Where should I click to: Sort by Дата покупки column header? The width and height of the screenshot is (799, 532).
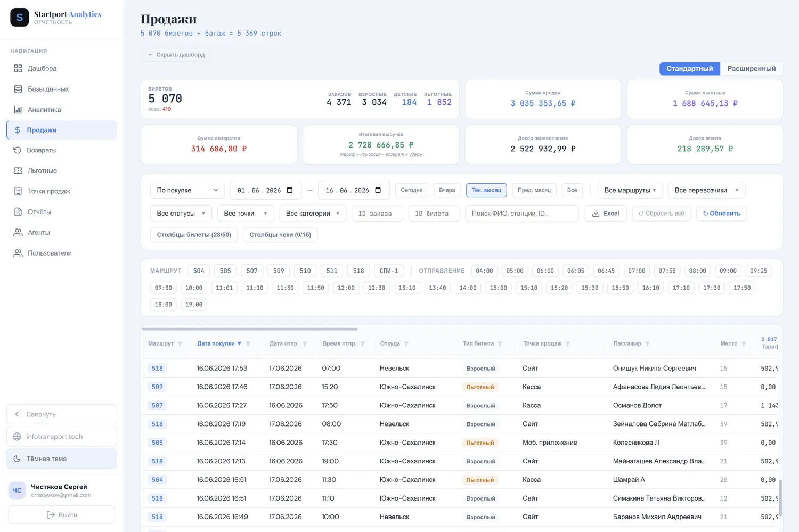tap(219, 344)
